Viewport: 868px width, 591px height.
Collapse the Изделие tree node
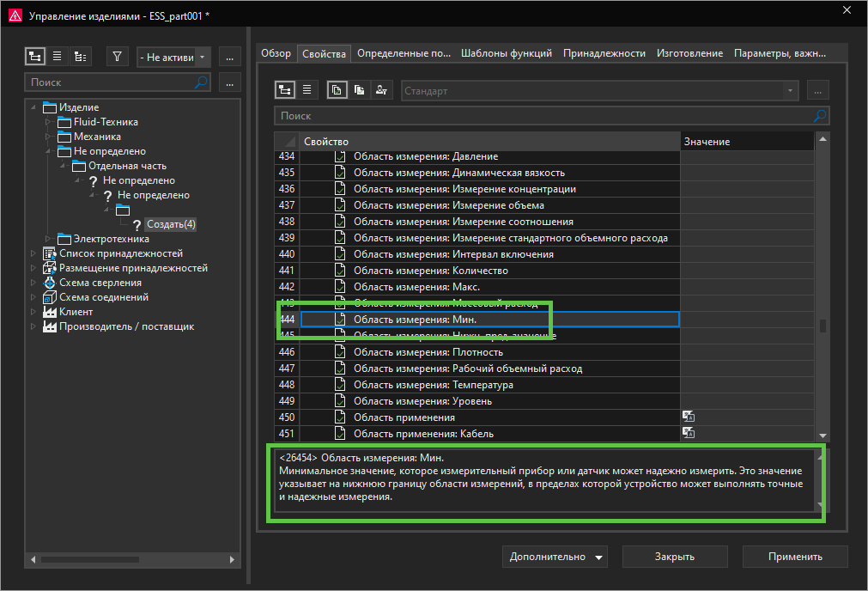coord(33,107)
